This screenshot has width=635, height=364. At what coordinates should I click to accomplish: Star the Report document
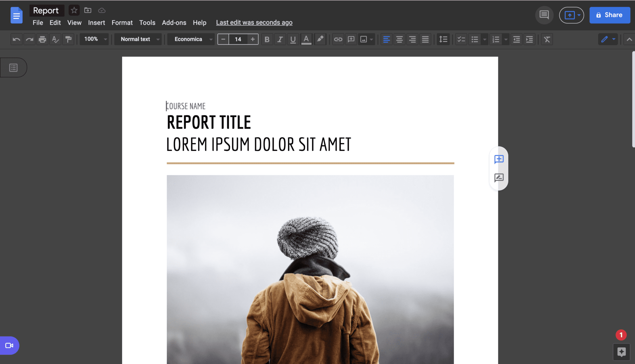(x=74, y=10)
